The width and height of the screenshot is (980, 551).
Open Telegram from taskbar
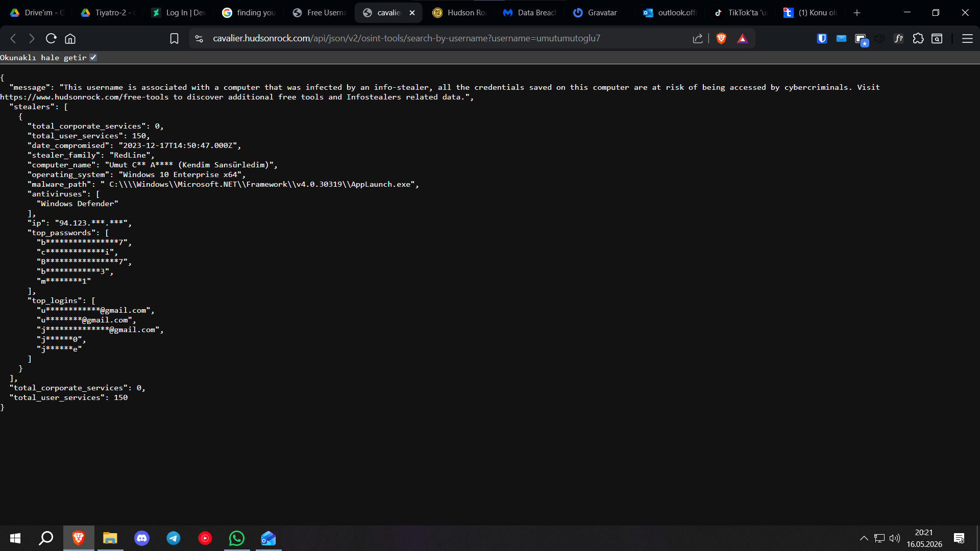coord(174,538)
